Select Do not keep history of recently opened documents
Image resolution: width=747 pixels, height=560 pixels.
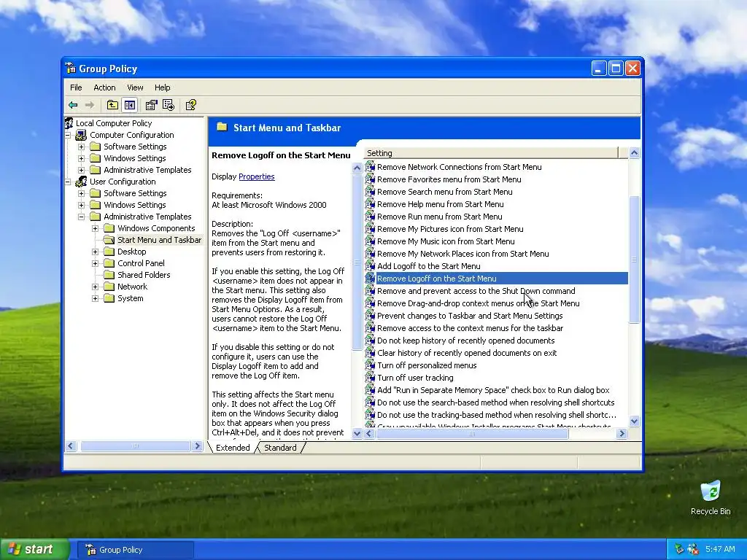[465, 341]
